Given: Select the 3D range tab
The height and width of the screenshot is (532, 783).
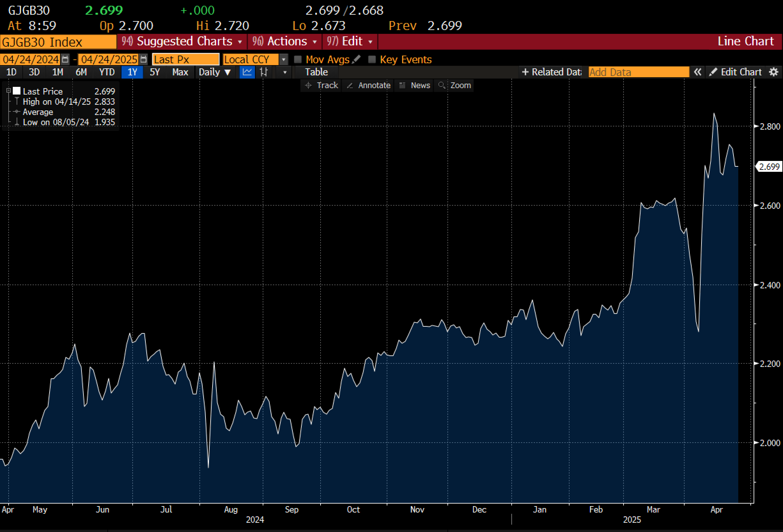Looking at the screenshot, I should click(x=34, y=72).
